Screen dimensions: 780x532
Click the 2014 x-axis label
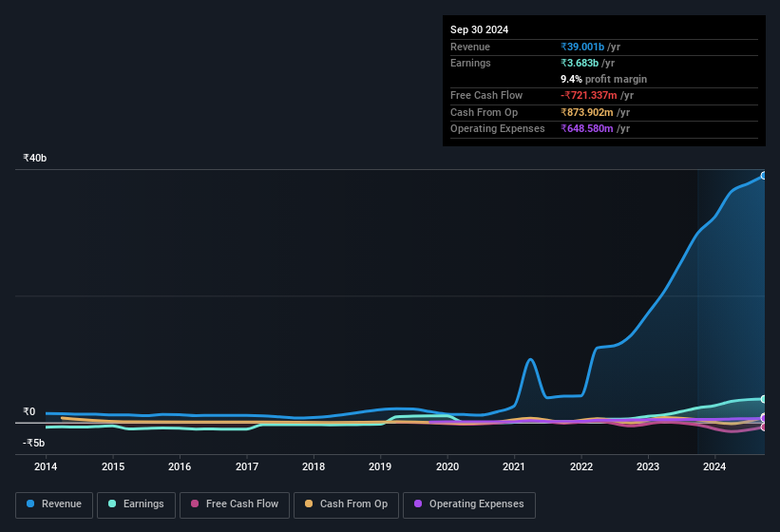pyautogui.click(x=46, y=466)
